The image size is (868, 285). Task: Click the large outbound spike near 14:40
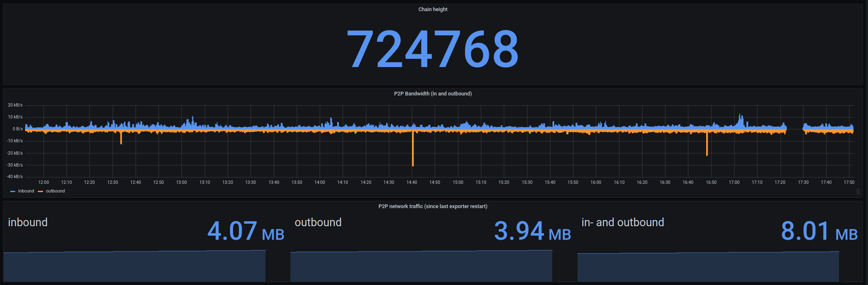(x=413, y=149)
